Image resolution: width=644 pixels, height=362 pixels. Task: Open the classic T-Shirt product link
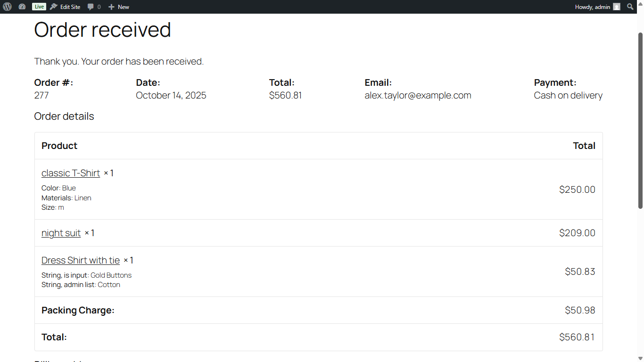coord(71,173)
